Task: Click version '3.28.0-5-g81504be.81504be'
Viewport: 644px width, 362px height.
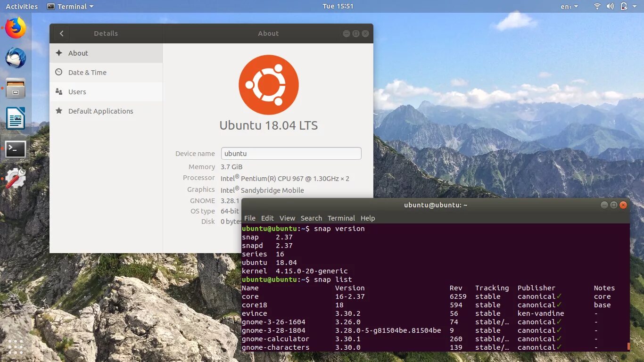Action: click(388, 330)
